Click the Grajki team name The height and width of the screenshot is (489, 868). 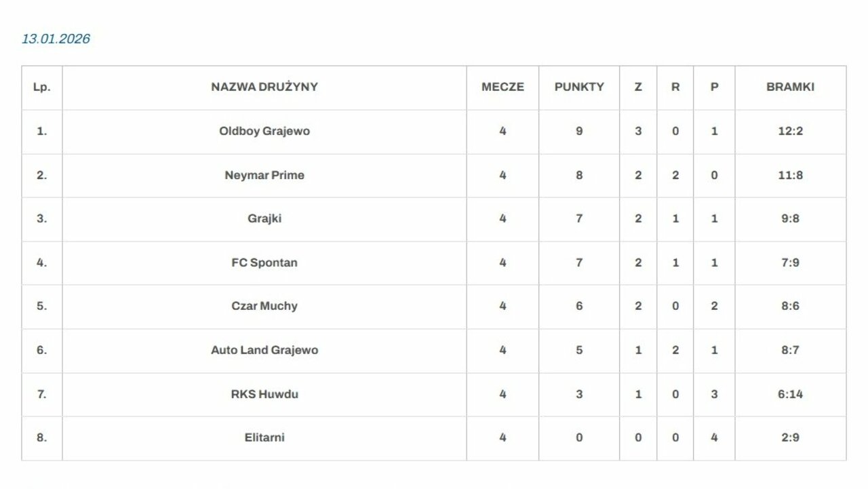(264, 218)
